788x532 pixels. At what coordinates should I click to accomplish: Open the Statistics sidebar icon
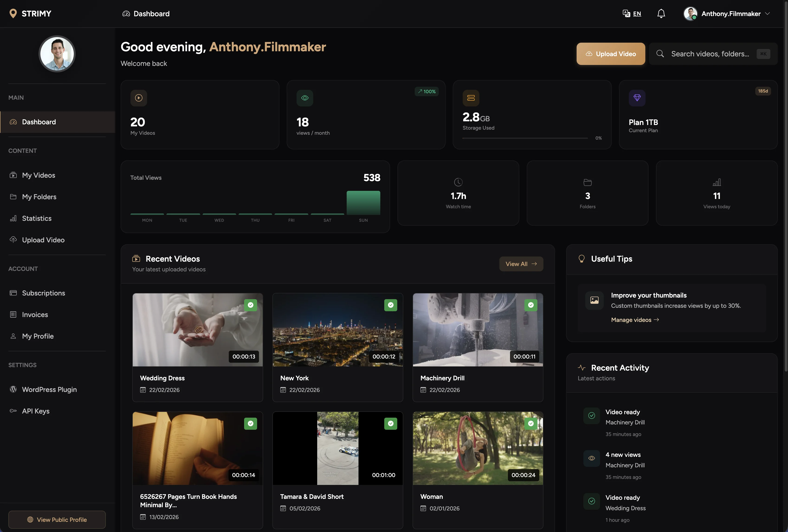coord(13,218)
